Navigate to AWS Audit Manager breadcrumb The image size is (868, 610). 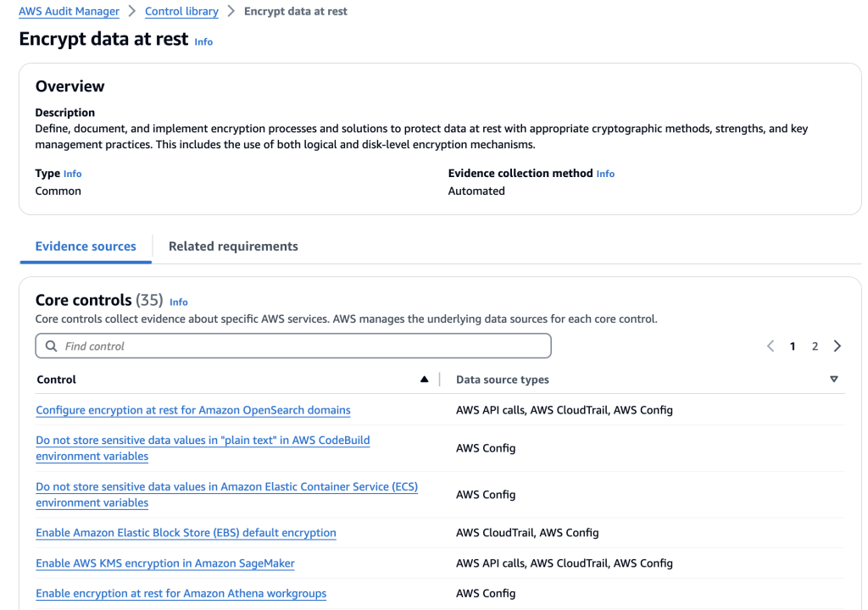pyautogui.click(x=69, y=12)
